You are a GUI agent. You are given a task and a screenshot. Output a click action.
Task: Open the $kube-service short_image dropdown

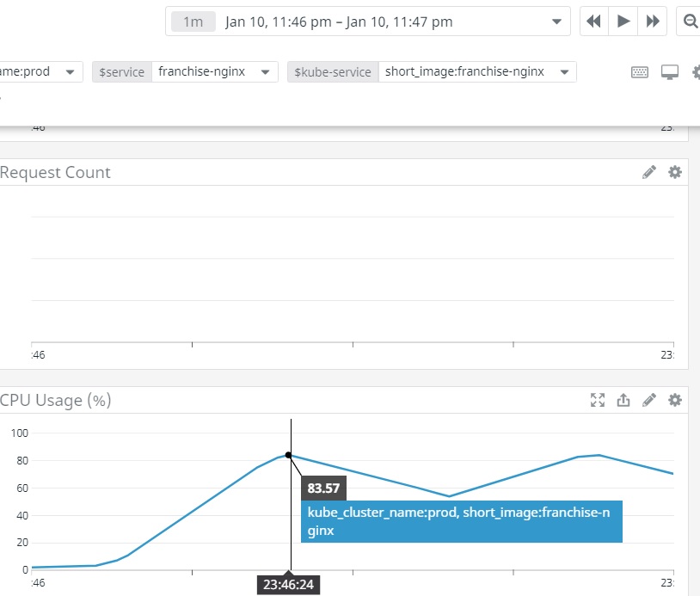564,72
